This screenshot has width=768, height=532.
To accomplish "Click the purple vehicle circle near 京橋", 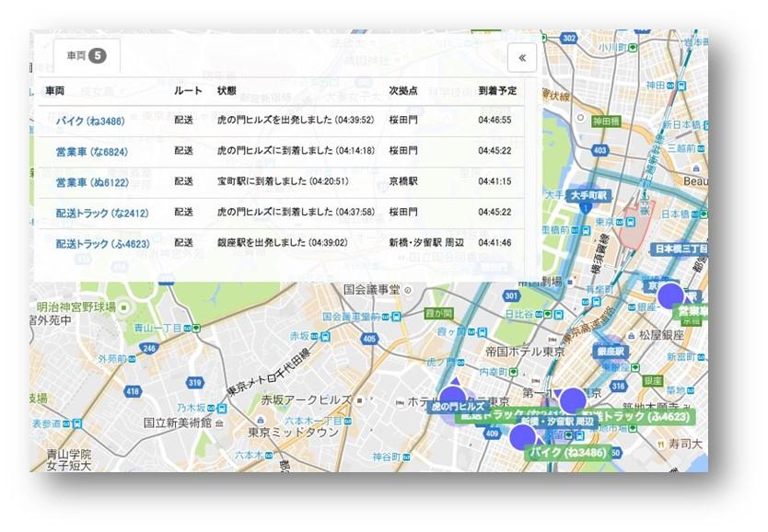I will pyautogui.click(x=670, y=295).
